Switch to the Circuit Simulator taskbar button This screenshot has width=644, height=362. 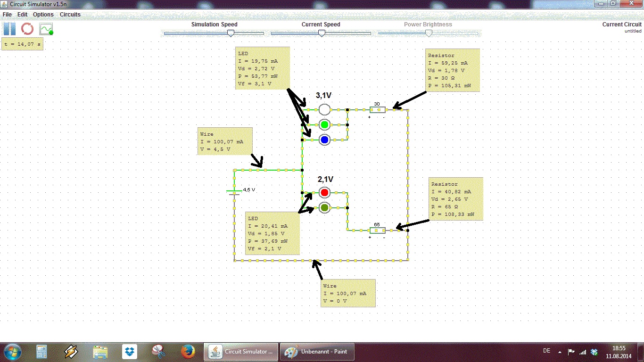(241, 352)
